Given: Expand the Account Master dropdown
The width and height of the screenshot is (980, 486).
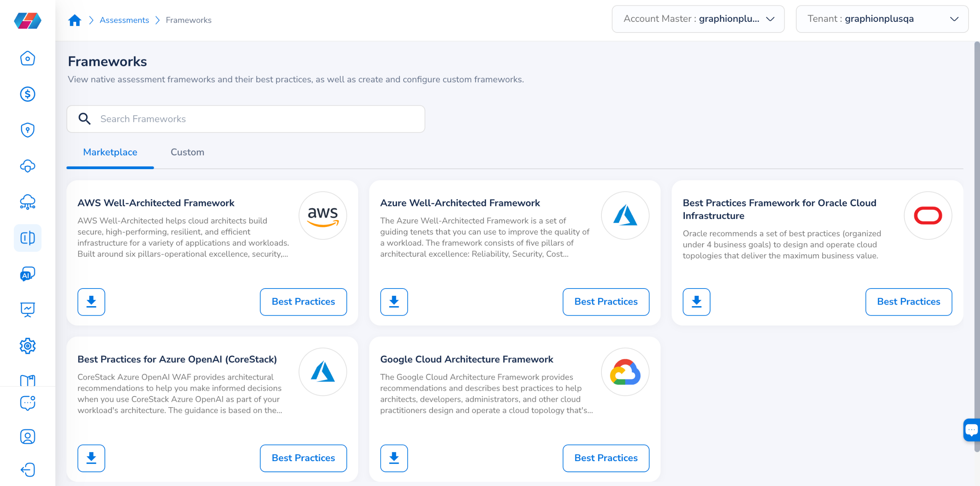Looking at the screenshot, I should coord(698,19).
